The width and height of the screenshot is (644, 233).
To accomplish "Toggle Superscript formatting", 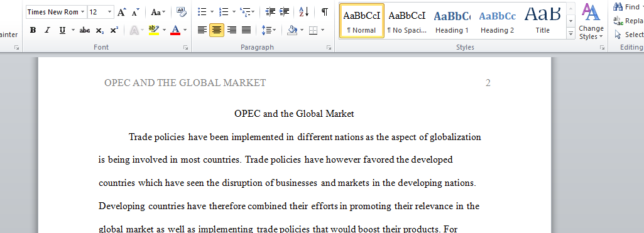I will pos(114,30).
